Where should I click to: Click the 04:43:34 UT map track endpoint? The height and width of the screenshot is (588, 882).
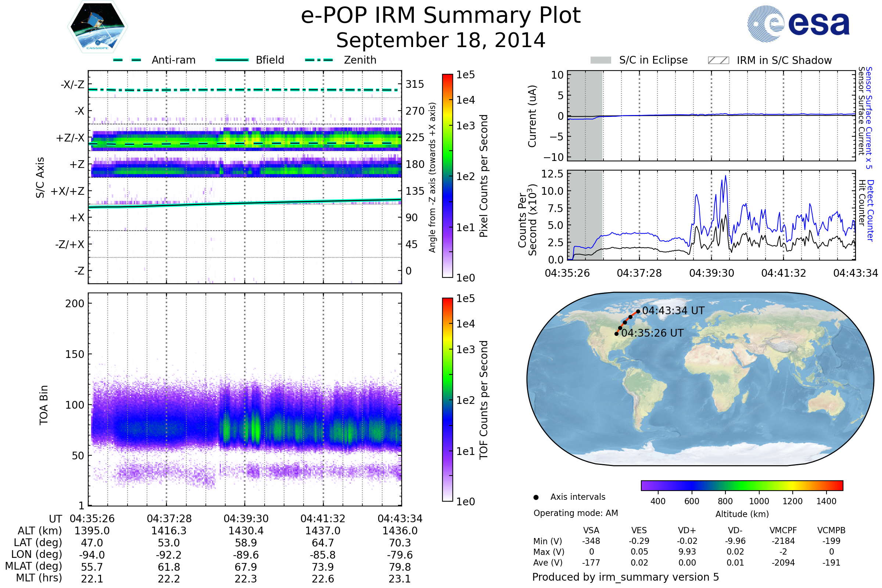[638, 312]
